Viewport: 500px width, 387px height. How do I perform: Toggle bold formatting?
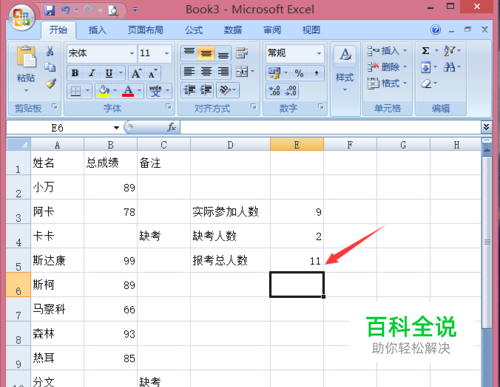pyautogui.click(x=75, y=73)
